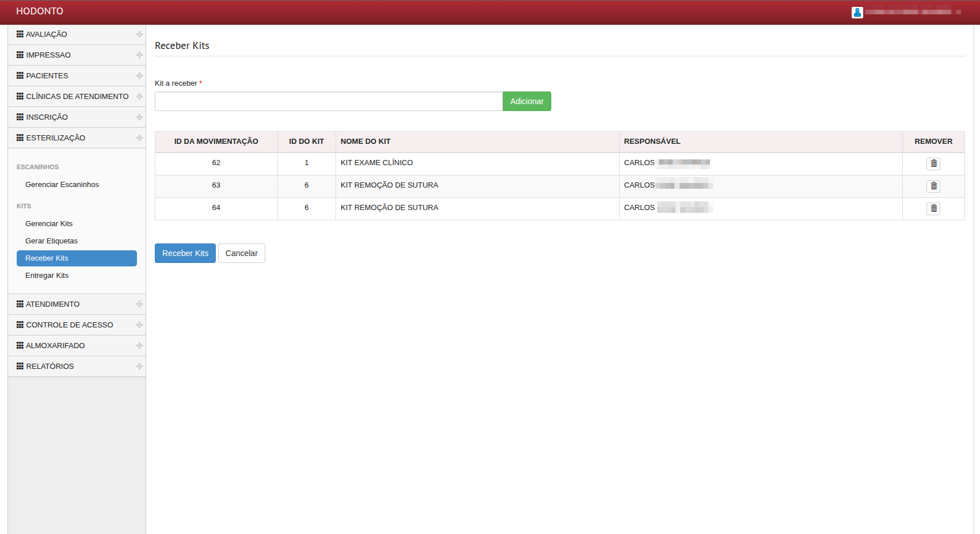
Task: Expand the ATENDIMENTO section plus sign
Action: [139, 304]
